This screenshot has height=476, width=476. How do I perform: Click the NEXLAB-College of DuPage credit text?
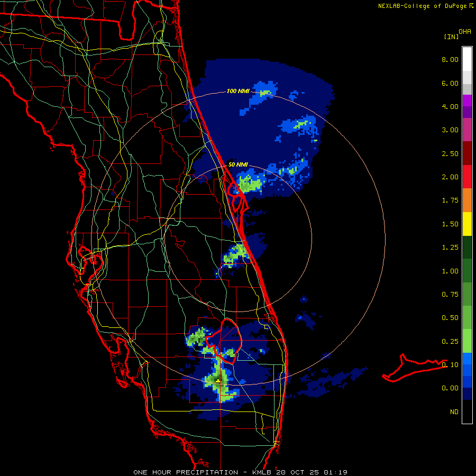pos(422,6)
